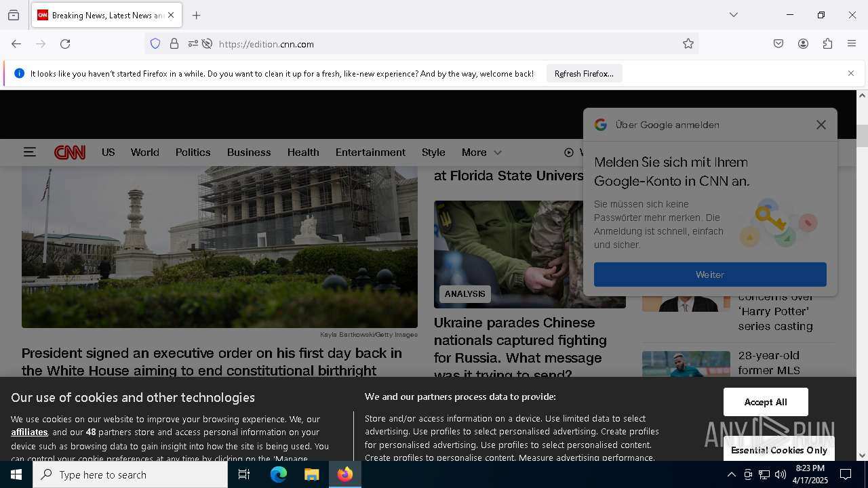Click the Firefox taskbar icon

tap(345, 474)
